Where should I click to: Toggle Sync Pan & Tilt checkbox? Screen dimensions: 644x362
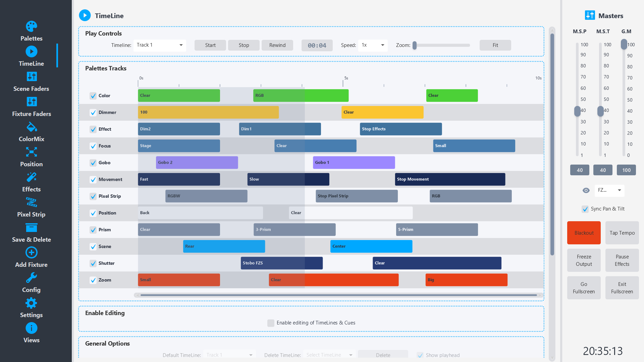coord(585,209)
